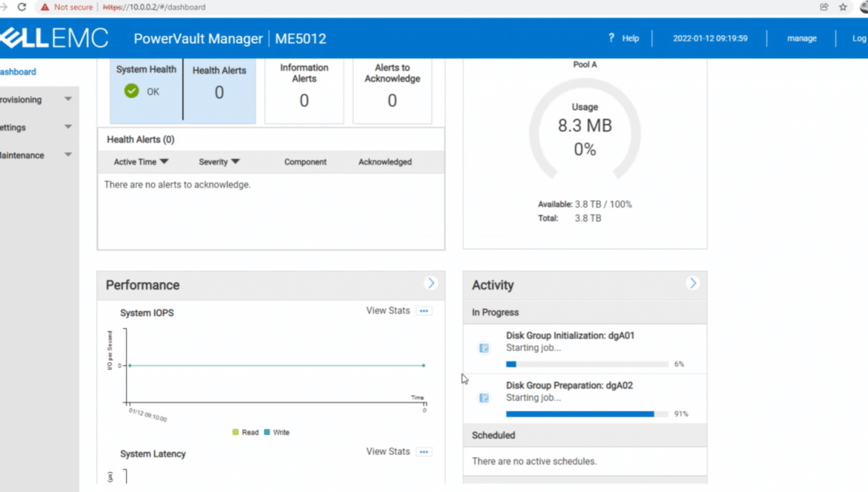The image size is (868, 492).
Task: Click the Write legend color swatch
Action: 267,432
